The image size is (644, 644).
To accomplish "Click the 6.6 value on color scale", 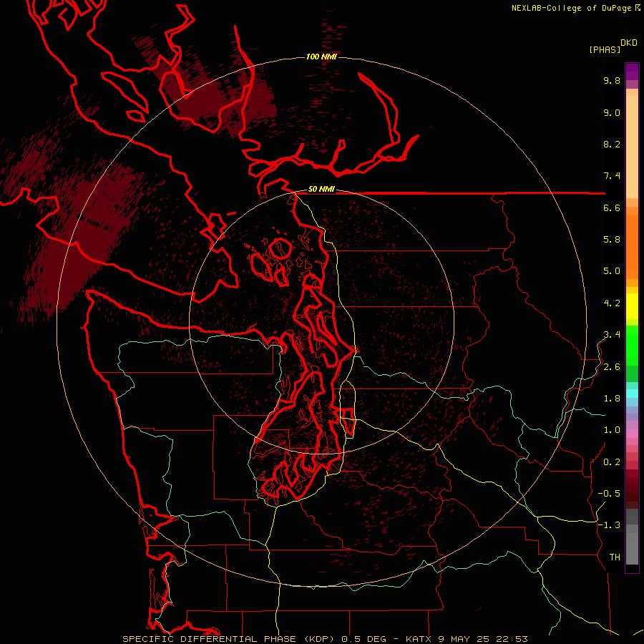I will click(612, 208).
